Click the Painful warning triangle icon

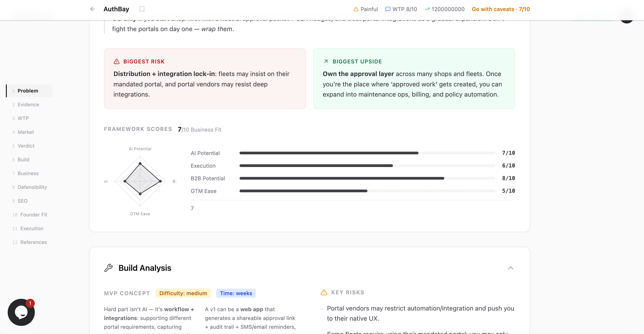[x=356, y=9]
